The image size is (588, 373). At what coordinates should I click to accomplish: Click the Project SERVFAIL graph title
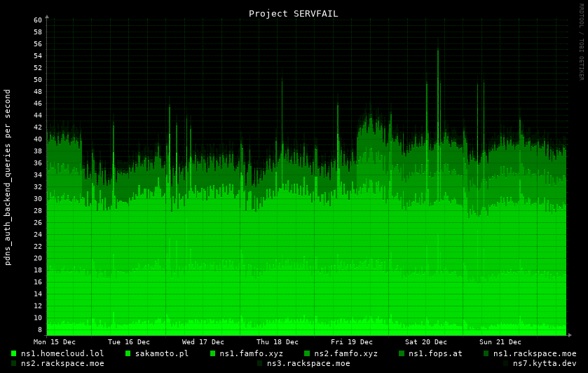(293, 13)
